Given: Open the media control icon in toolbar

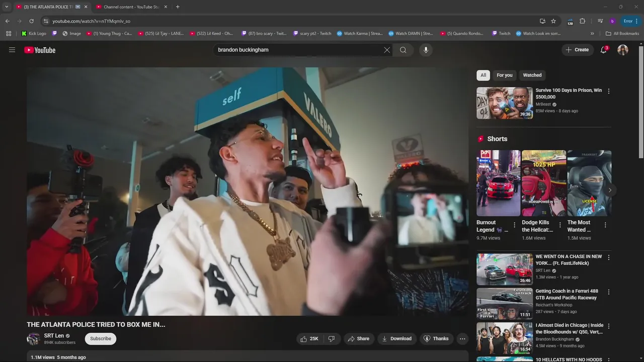Looking at the screenshot, I should (x=600, y=21).
